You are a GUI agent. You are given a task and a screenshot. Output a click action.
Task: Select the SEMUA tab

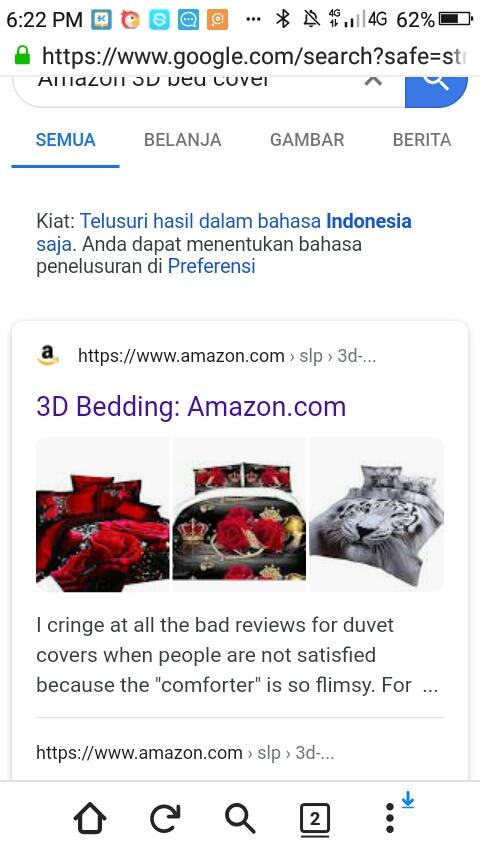pyautogui.click(x=65, y=140)
